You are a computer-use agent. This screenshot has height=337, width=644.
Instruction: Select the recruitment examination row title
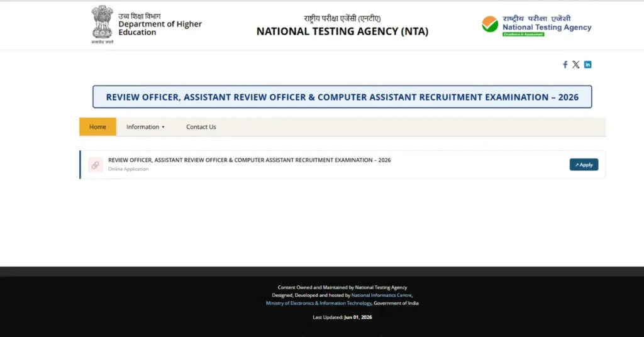tap(249, 160)
